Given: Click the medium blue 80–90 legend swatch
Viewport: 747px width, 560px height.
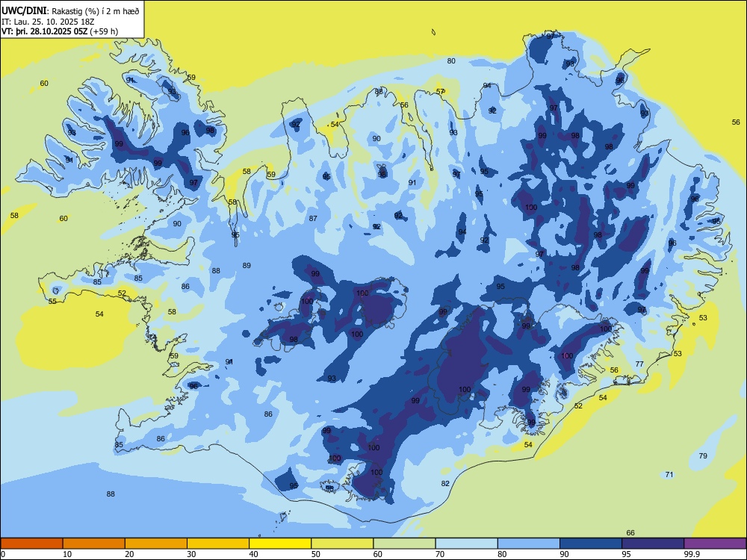Looking at the screenshot, I should [529, 544].
